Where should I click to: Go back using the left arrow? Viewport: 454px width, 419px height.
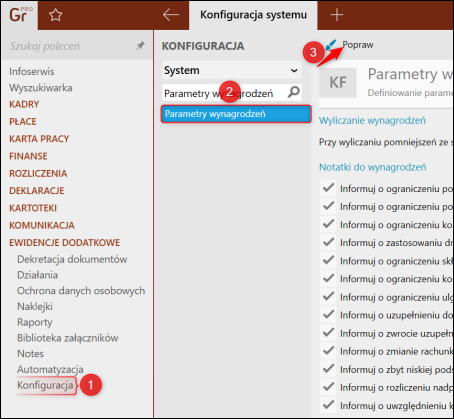(171, 15)
